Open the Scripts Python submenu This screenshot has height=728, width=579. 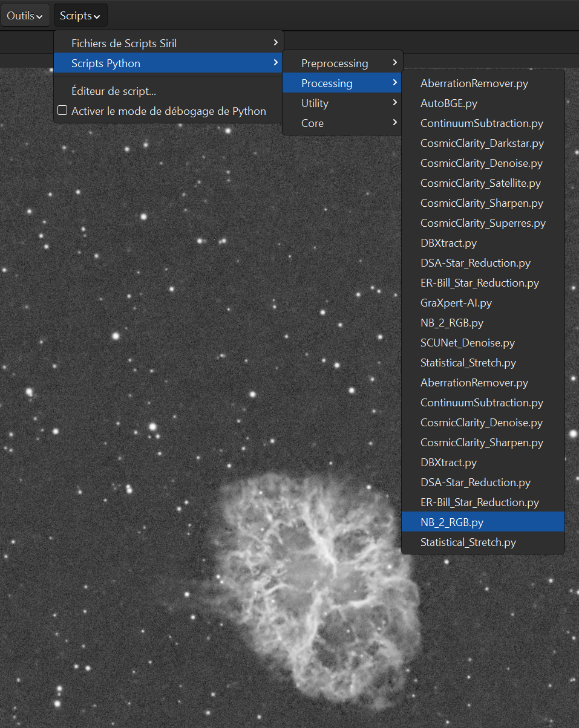tap(169, 63)
